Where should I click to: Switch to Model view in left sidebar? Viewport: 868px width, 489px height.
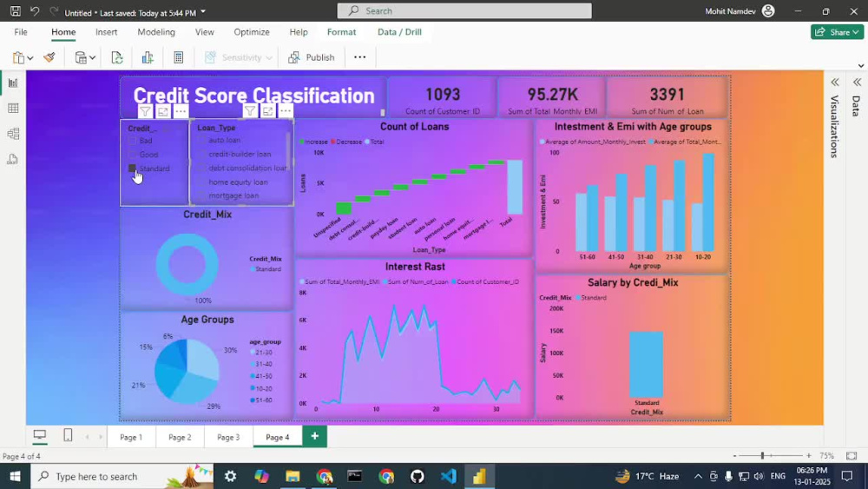[13, 134]
